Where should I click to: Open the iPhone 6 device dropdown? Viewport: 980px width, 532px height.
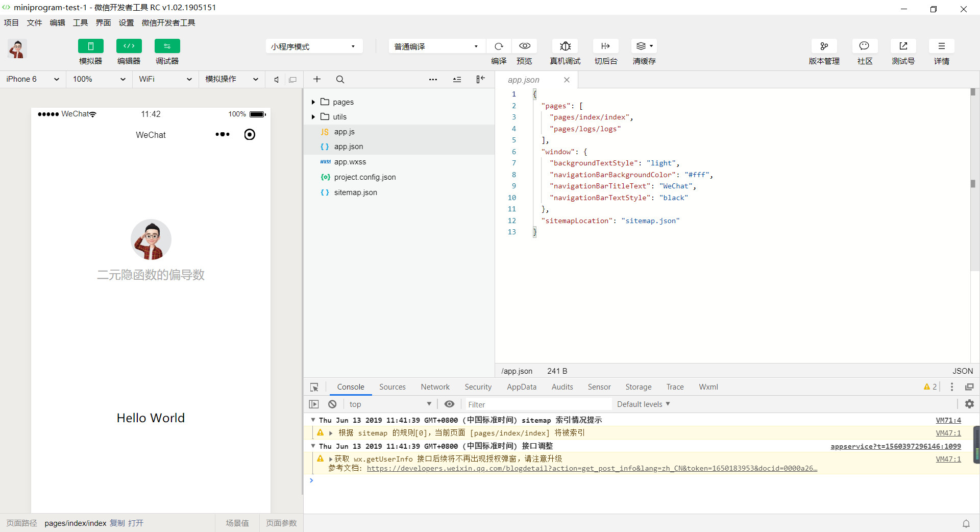point(33,79)
